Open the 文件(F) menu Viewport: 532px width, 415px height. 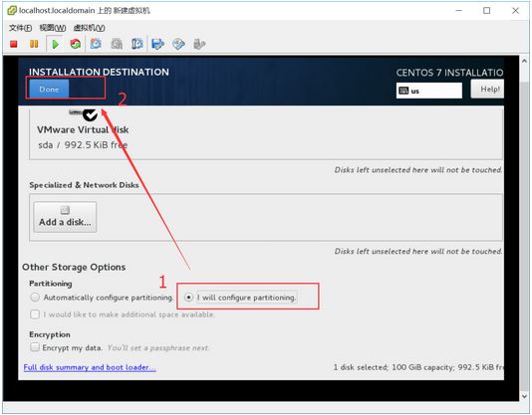[20, 28]
